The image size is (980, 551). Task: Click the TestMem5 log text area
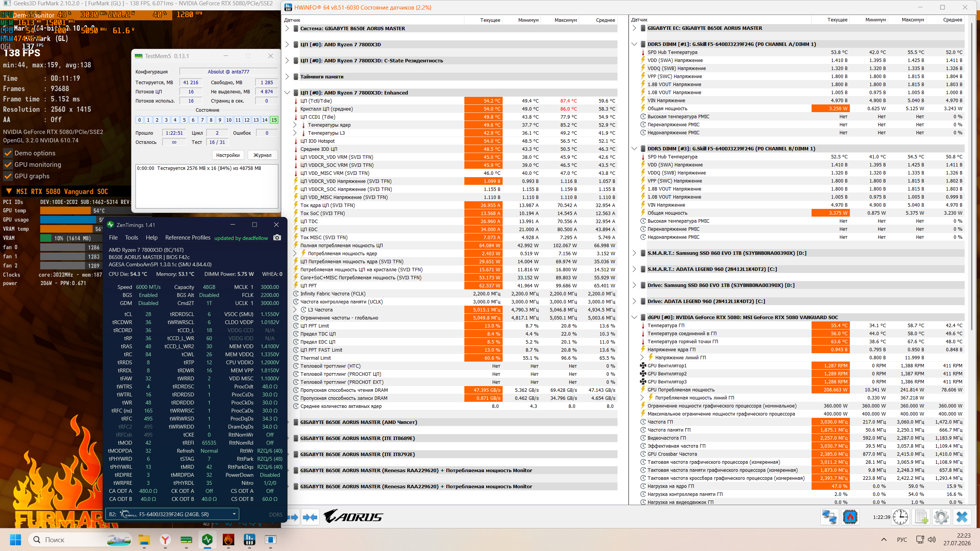pos(207,186)
